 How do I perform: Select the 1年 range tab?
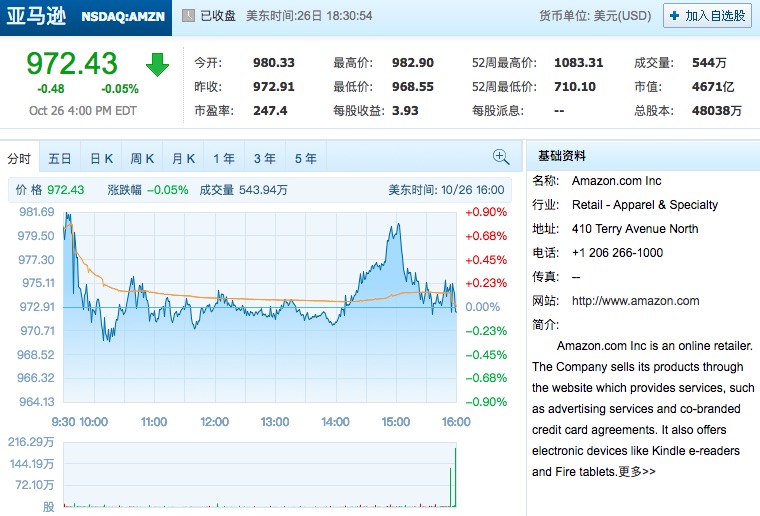point(224,159)
